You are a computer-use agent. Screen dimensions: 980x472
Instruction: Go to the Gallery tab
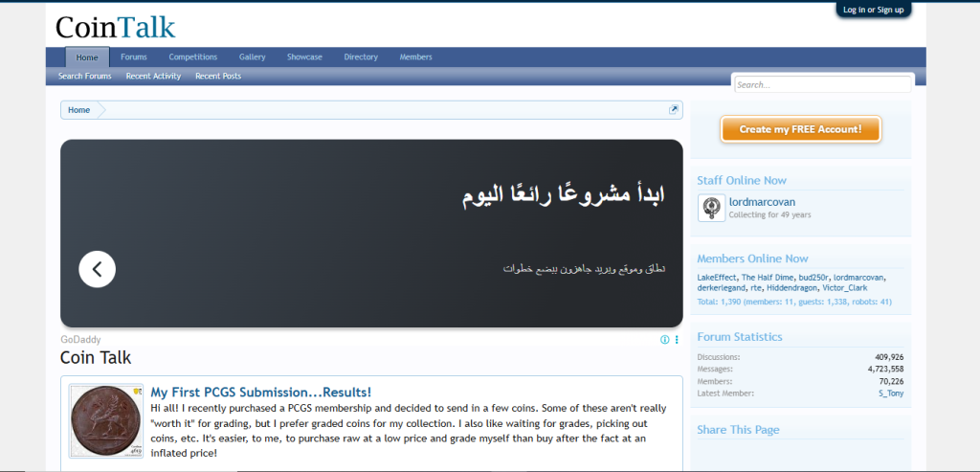point(252,56)
